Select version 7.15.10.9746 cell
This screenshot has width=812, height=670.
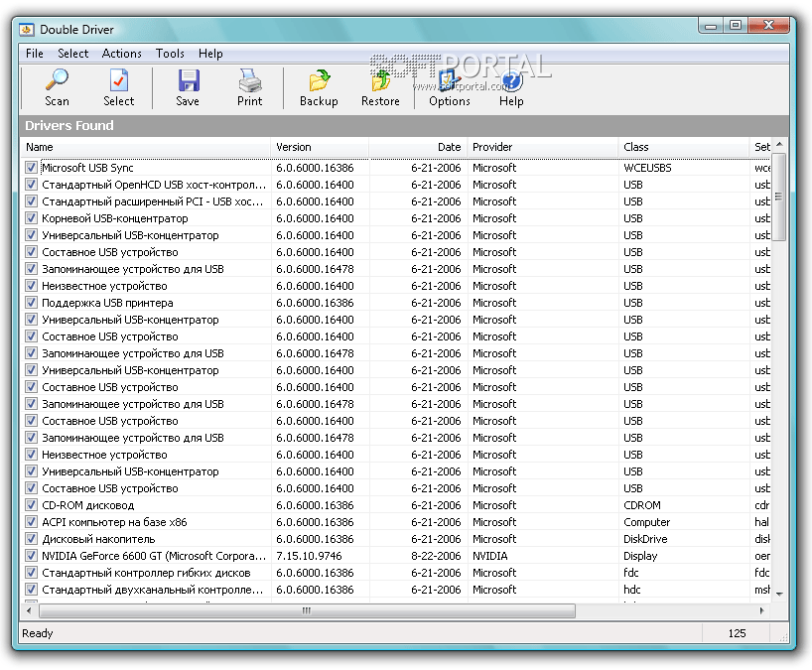[309, 556]
